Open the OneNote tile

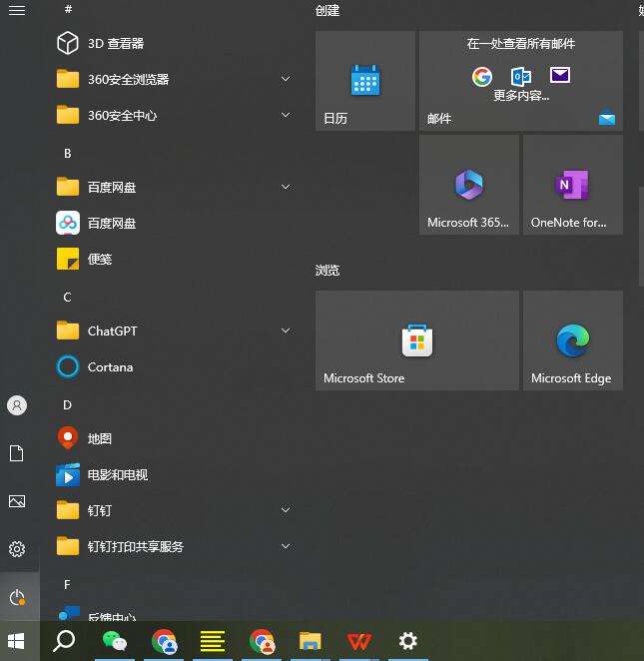click(x=573, y=185)
